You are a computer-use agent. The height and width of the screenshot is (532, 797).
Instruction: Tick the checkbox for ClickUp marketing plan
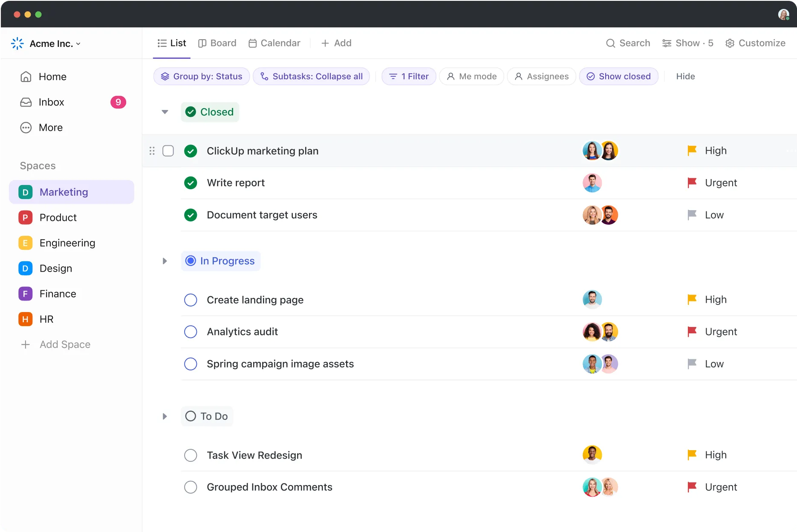click(x=168, y=151)
